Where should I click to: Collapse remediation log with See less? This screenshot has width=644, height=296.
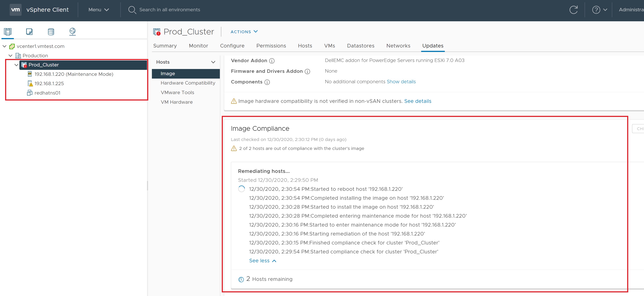click(x=262, y=260)
